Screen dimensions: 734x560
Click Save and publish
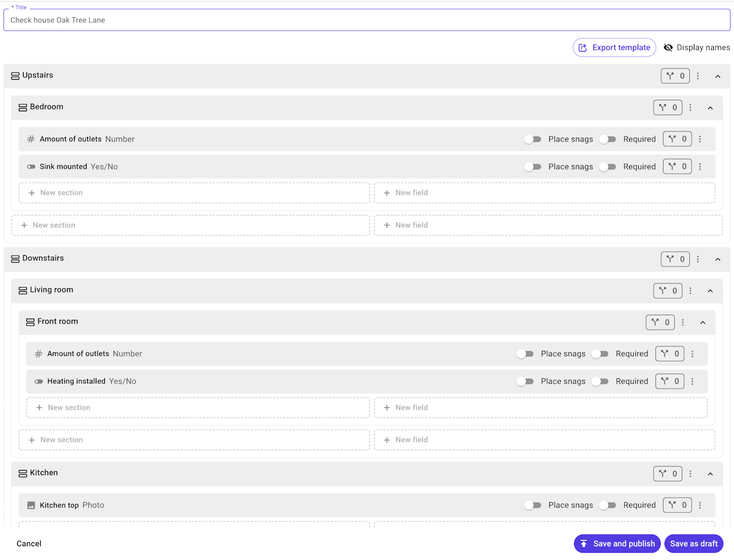tap(617, 543)
